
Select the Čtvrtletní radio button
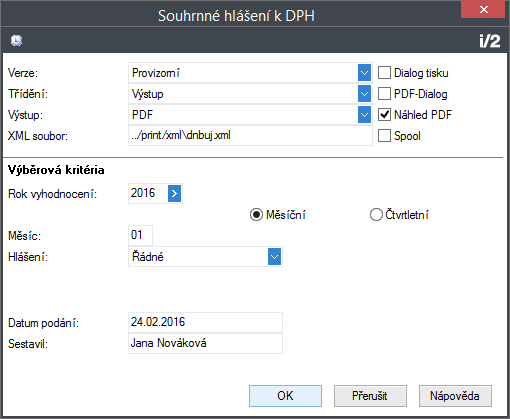click(376, 215)
